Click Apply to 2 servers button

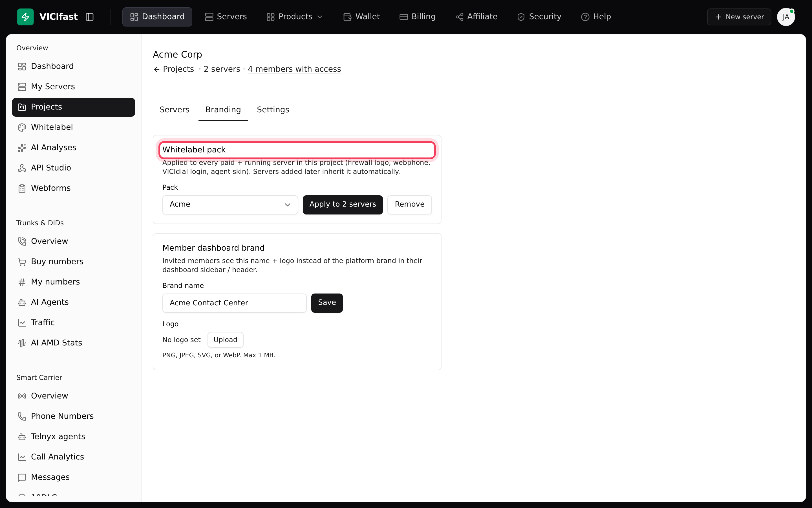point(343,205)
